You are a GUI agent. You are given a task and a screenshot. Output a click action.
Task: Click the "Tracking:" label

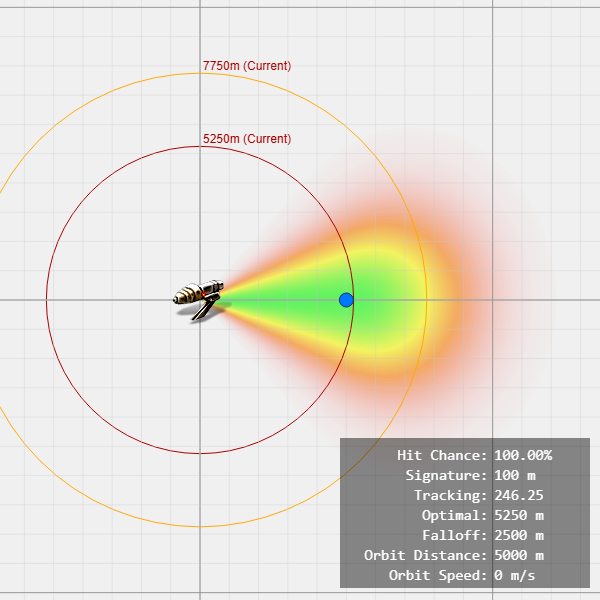tap(450, 495)
